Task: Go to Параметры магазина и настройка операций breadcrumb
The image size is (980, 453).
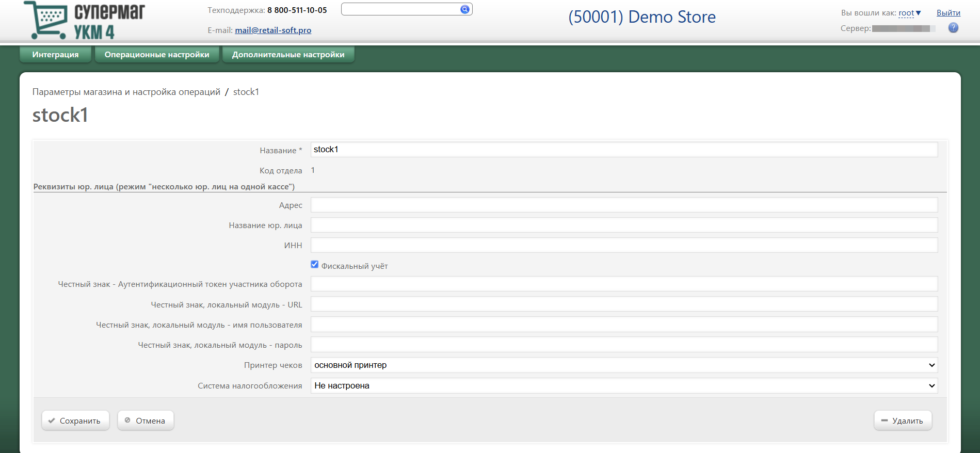Action: click(x=126, y=92)
